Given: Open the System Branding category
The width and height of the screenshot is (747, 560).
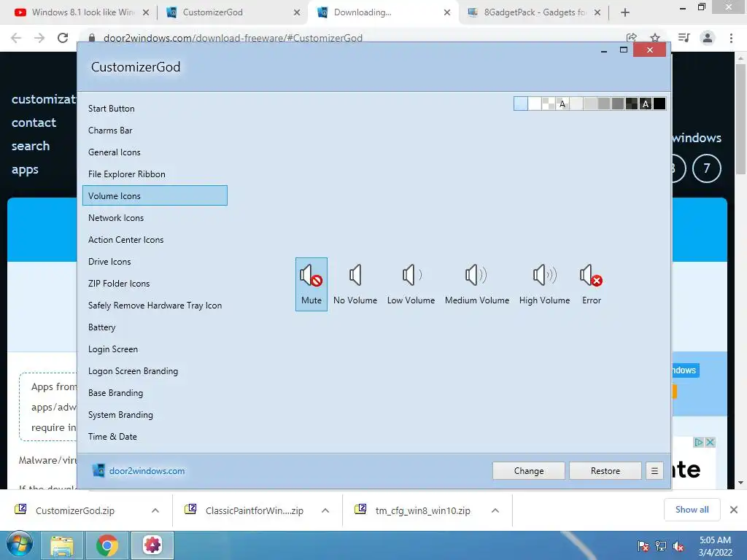Looking at the screenshot, I should [x=155, y=415].
